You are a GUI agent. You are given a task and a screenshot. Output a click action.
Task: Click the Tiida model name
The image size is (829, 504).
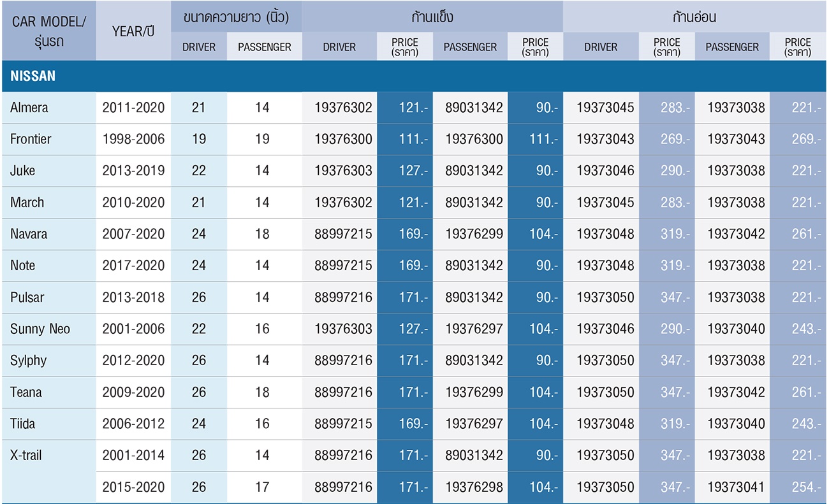coord(23,424)
